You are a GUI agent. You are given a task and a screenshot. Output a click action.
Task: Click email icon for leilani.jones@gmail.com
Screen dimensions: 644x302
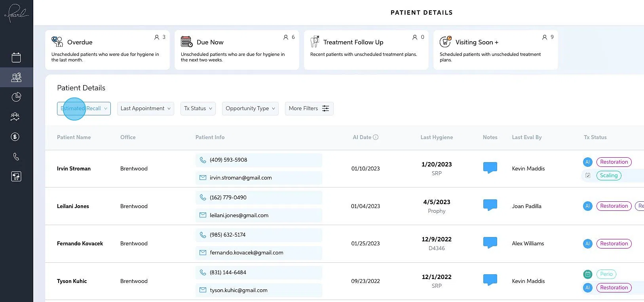(203, 215)
